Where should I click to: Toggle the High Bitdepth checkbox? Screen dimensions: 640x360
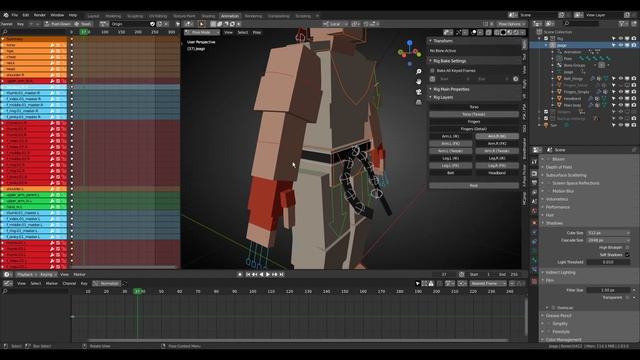point(627,247)
